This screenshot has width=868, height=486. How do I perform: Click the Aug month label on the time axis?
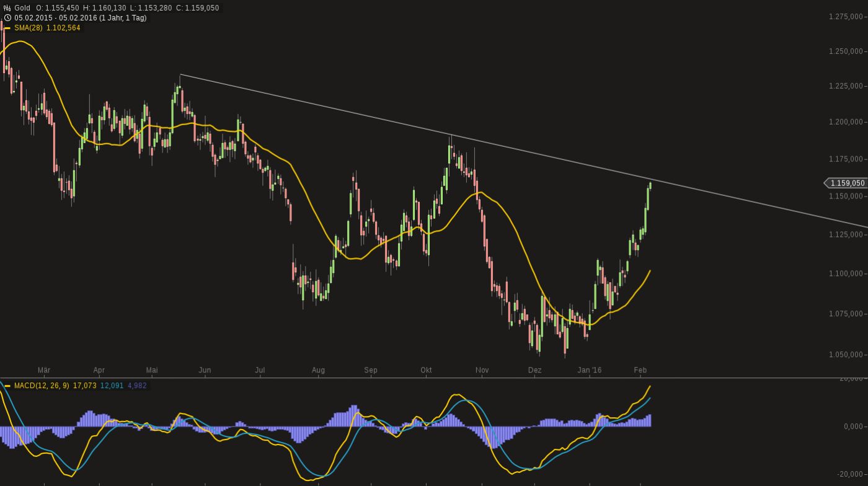(318, 370)
